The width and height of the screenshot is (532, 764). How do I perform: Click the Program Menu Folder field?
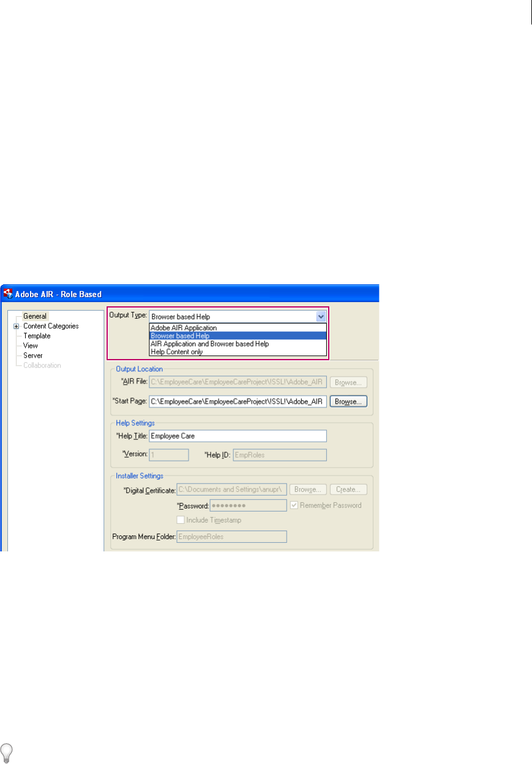(231, 536)
